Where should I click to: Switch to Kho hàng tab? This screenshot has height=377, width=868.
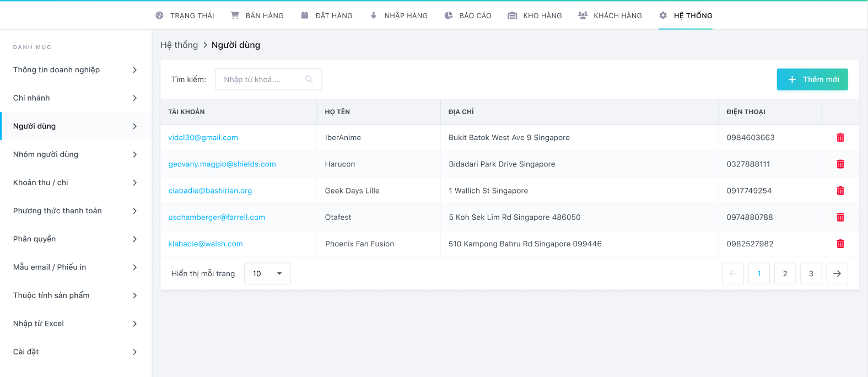[535, 15]
